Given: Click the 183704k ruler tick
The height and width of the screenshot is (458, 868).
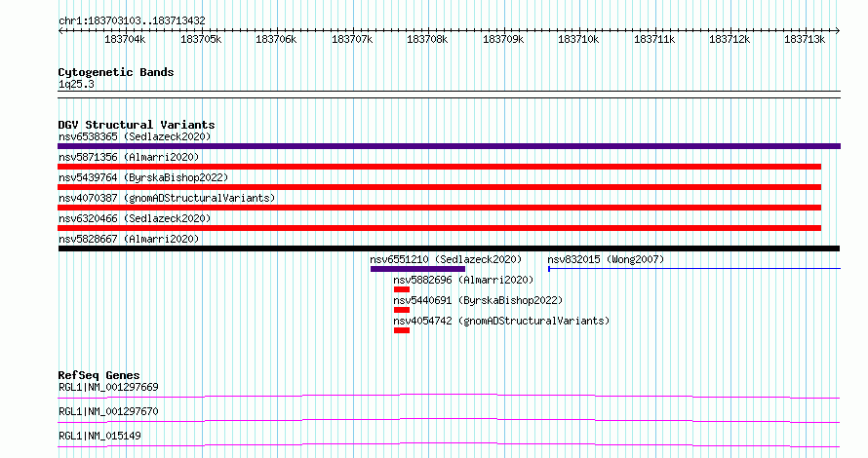Looking at the screenshot, I should (x=125, y=39).
